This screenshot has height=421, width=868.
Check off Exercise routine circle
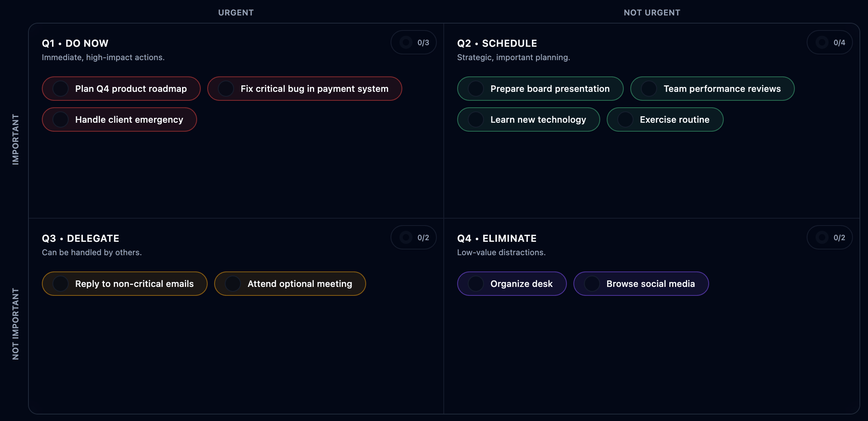click(x=625, y=119)
